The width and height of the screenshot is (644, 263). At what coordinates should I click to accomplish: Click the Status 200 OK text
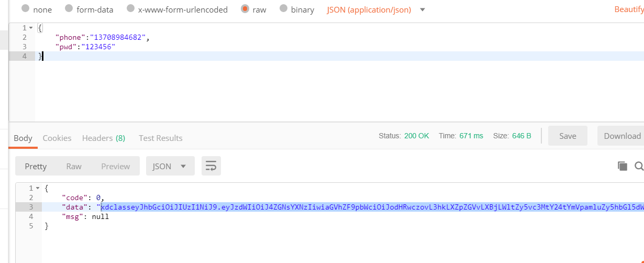click(x=404, y=136)
